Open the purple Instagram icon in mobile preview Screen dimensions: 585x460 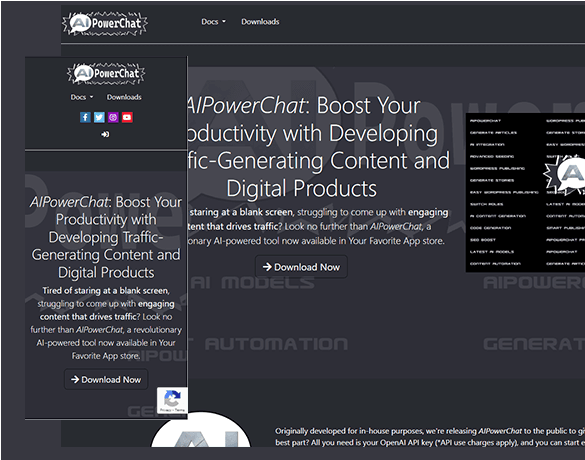[113, 118]
